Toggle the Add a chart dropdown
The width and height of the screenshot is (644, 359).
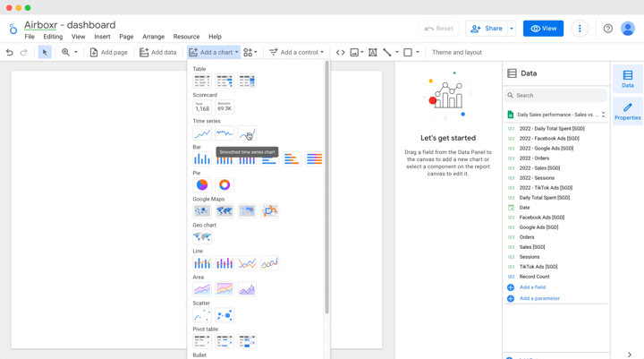click(x=214, y=52)
